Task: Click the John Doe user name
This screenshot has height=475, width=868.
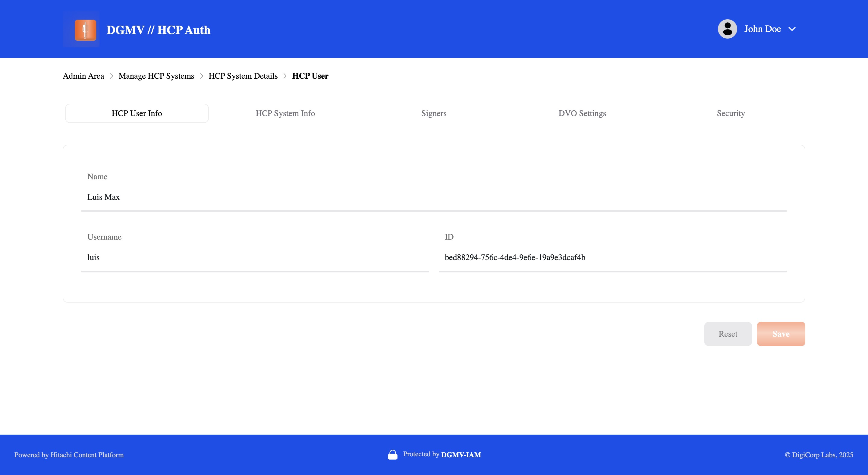Action: [x=763, y=29]
